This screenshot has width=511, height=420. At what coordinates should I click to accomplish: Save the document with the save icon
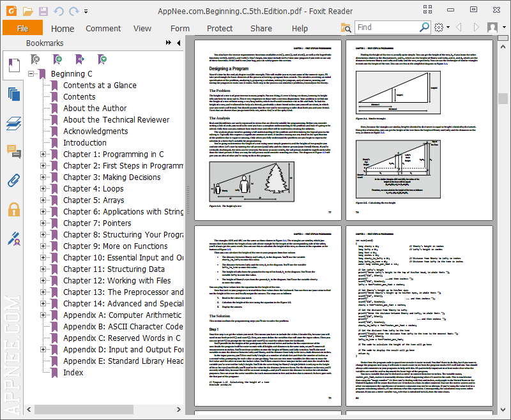pos(43,11)
